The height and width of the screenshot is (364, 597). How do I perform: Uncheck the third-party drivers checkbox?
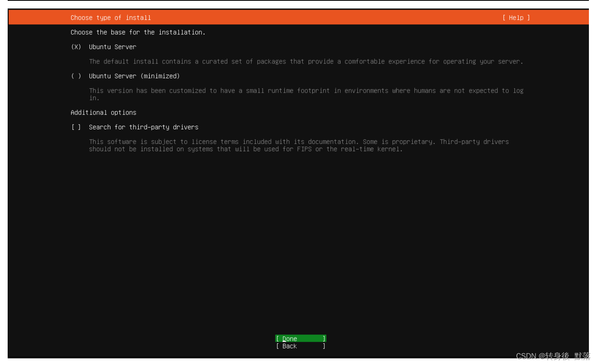(x=76, y=127)
